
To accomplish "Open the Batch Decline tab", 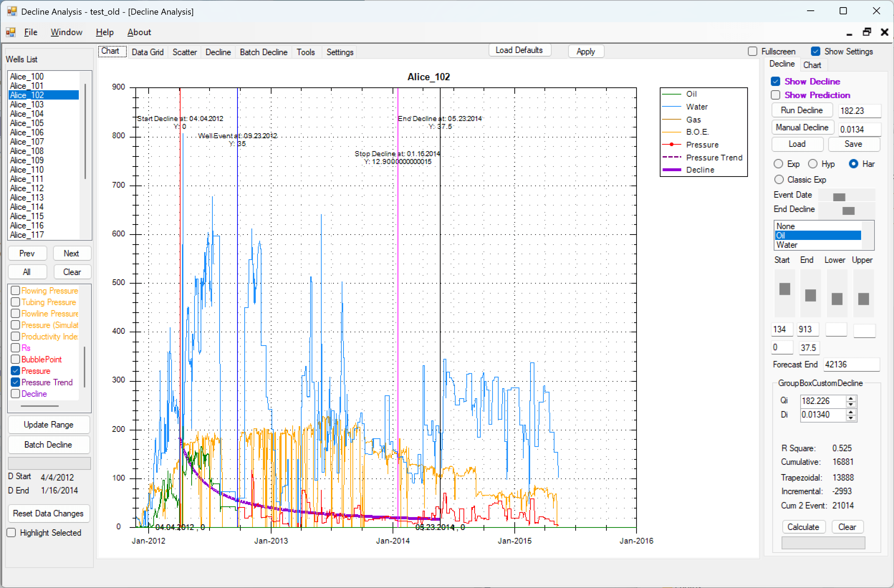I will tap(263, 52).
